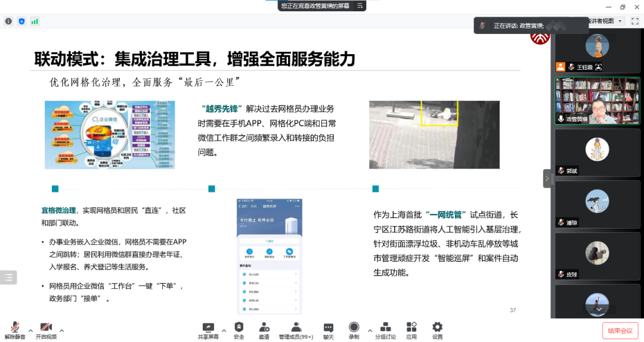Expand record options arrow beside 录制
This screenshot has height=342, width=644.
(x=370, y=330)
